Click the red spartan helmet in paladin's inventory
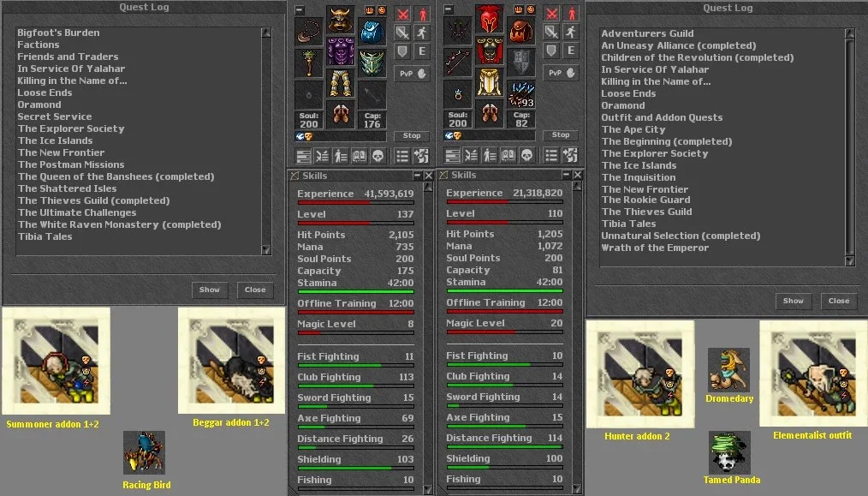This screenshot has height=496, width=868. tap(490, 20)
